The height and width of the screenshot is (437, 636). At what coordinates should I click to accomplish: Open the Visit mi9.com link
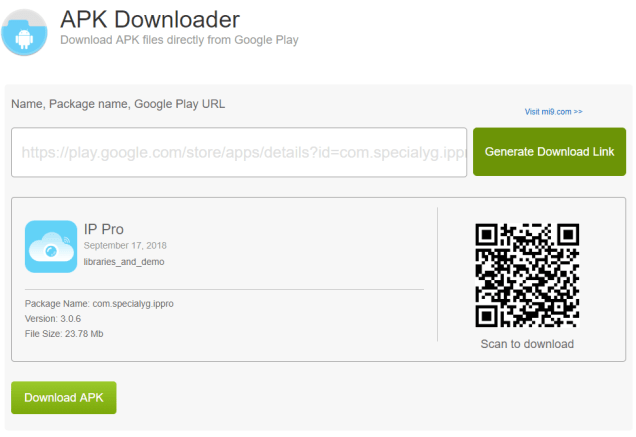point(553,111)
